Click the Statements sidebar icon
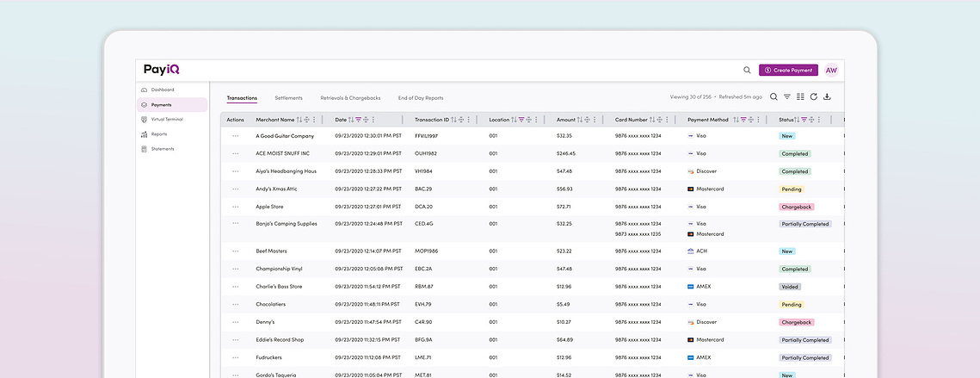Viewport: 980px width, 378px height. click(145, 149)
